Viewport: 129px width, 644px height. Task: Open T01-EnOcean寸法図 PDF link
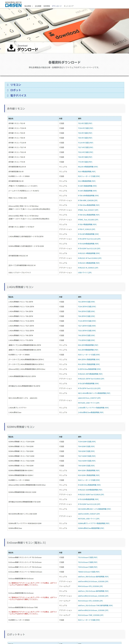pyautogui.click(x=88, y=557)
